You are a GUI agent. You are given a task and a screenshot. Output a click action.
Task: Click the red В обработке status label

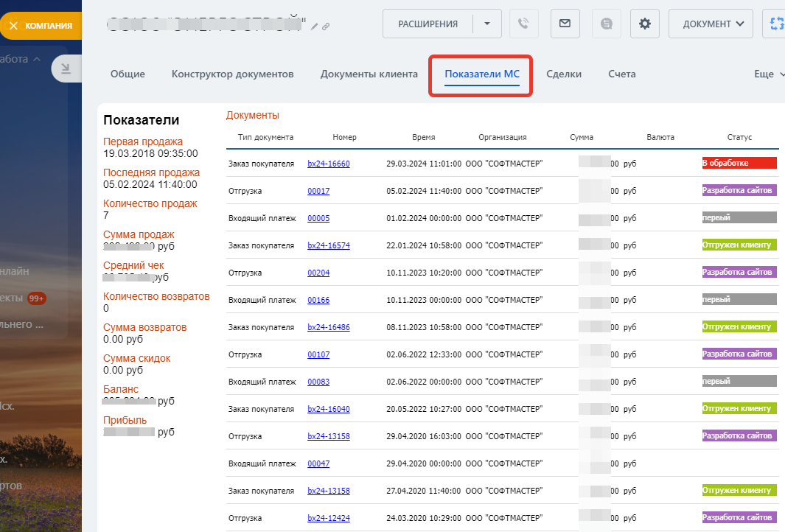tap(739, 163)
